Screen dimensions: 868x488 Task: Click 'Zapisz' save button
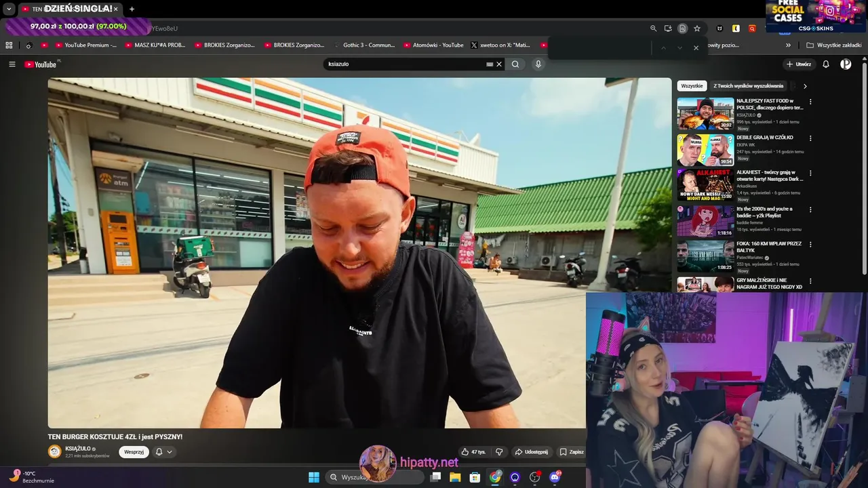[x=571, y=452]
